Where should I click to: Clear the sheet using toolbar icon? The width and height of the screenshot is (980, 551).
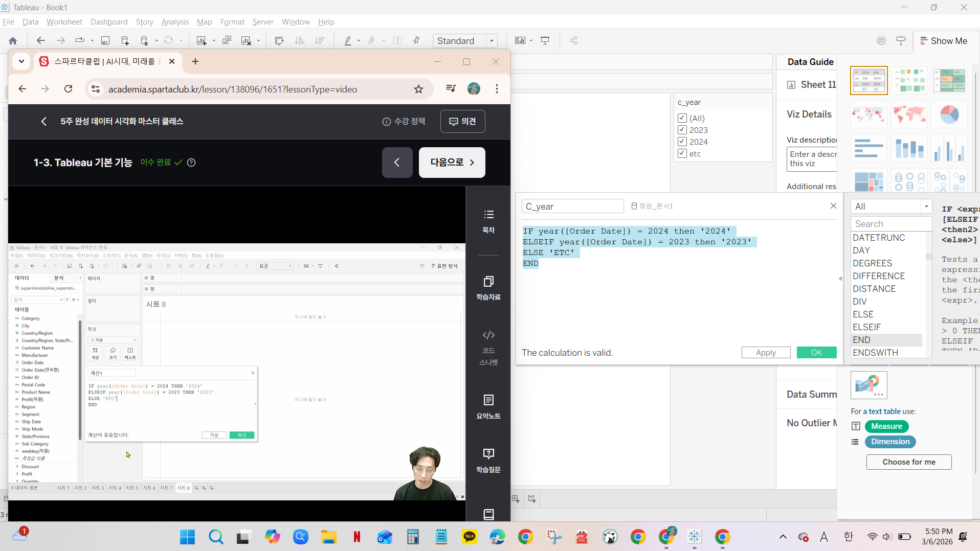pyautogui.click(x=246, y=41)
